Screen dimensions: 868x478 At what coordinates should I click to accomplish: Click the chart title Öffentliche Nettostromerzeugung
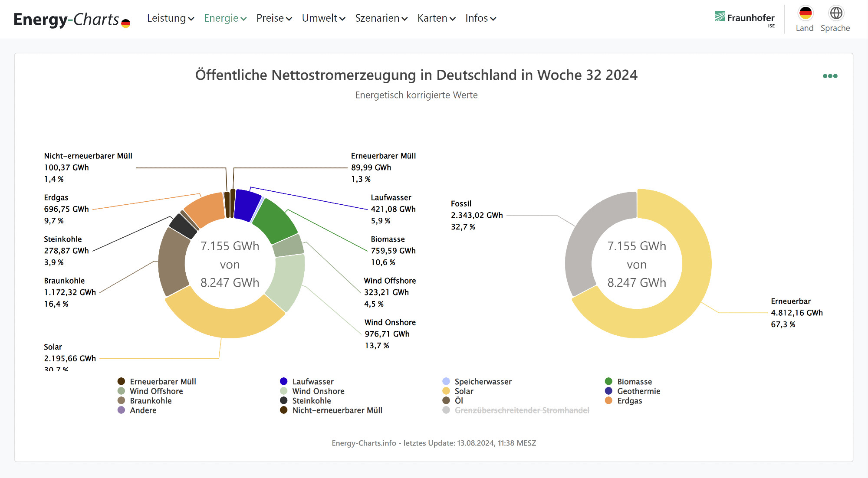[x=416, y=75]
